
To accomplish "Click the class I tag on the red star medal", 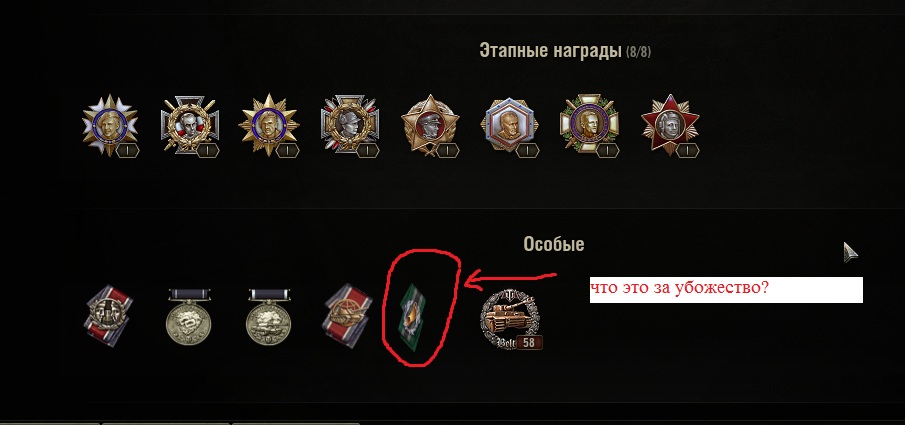I will click(x=687, y=151).
